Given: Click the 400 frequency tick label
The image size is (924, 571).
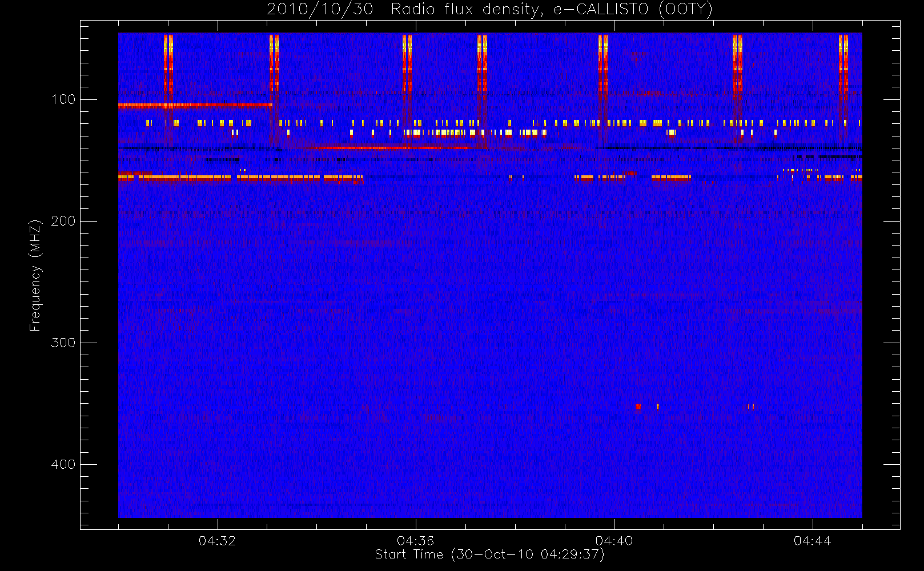Looking at the screenshot, I should pos(63,464).
